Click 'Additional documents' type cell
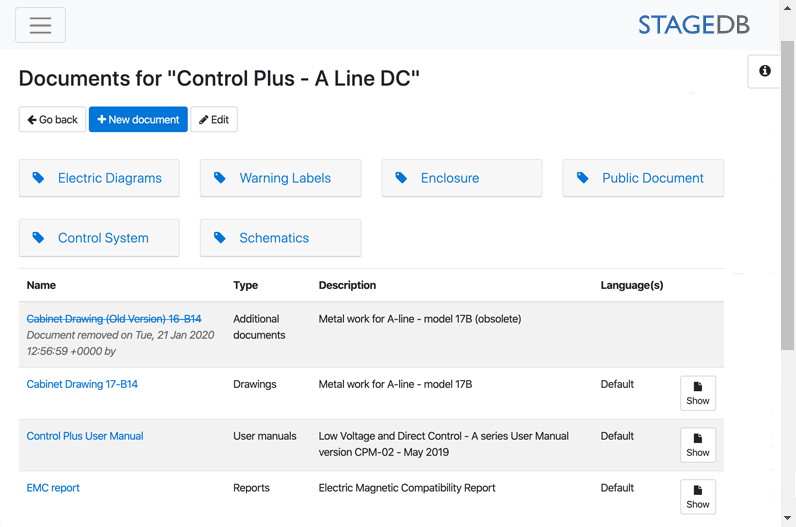Screen dimensions: 796x527 (259, 327)
